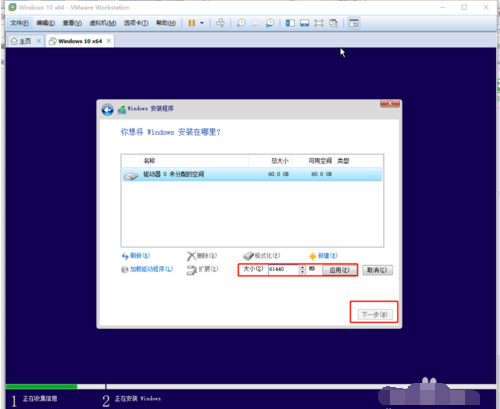Click the 加载驱动程序 load driver link
The height and width of the screenshot is (409, 500).
point(147,269)
